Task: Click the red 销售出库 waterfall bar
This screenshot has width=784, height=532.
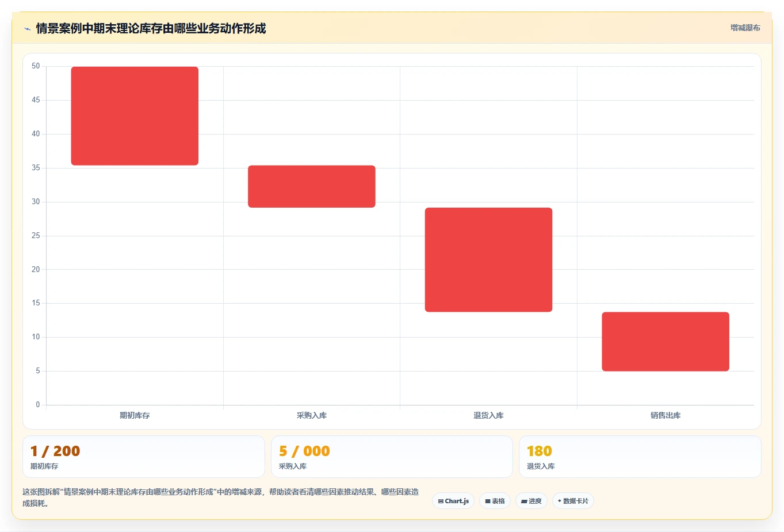Action: point(666,342)
